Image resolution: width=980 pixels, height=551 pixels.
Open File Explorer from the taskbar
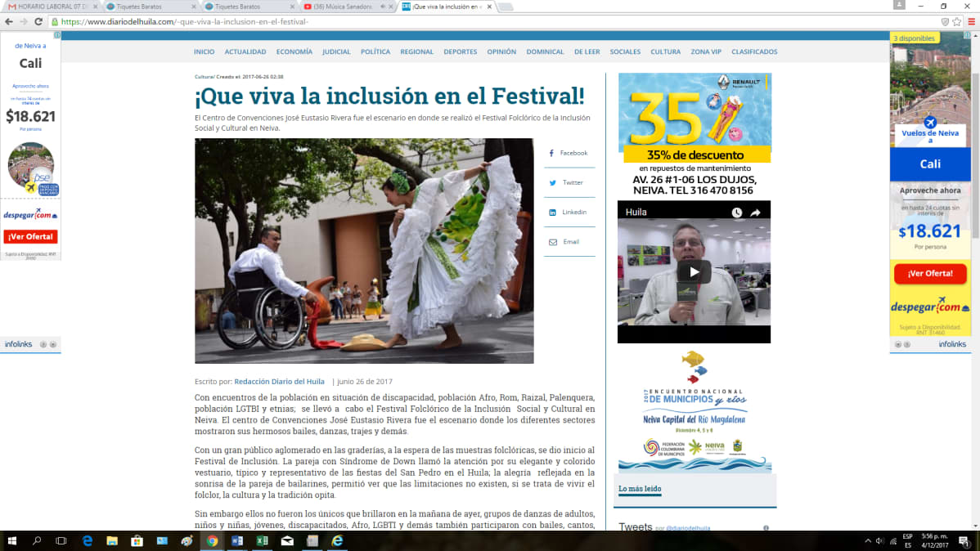(x=112, y=541)
